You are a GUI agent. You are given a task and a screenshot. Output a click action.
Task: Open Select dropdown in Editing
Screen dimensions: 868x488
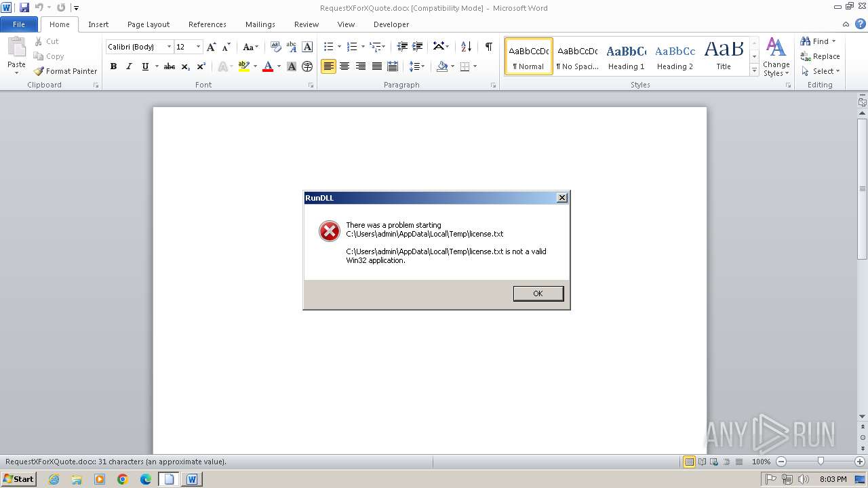pyautogui.click(x=820, y=71)
